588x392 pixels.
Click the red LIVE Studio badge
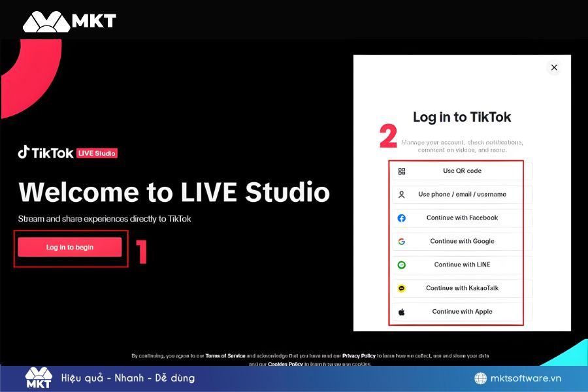click(97, 154)
